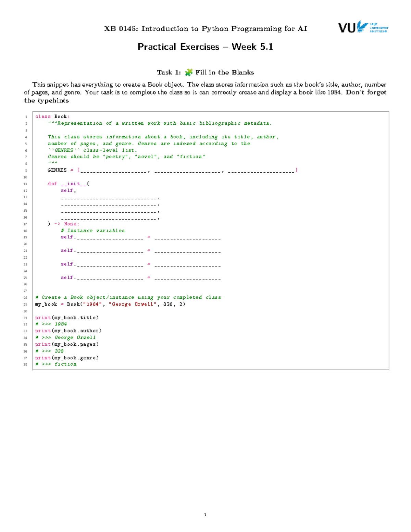Click the code line "class Book:"
The width and height of the screenshot is (411, 532).
click(52, 116)
